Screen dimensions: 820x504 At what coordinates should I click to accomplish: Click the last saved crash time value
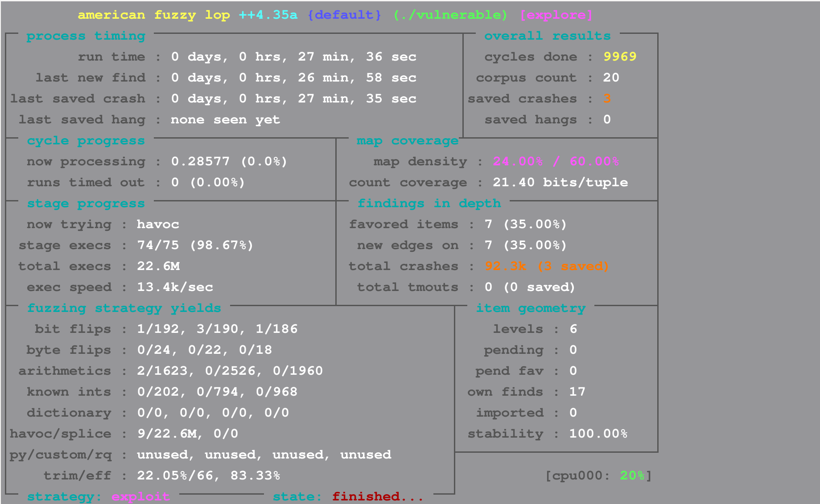point(294,99)
